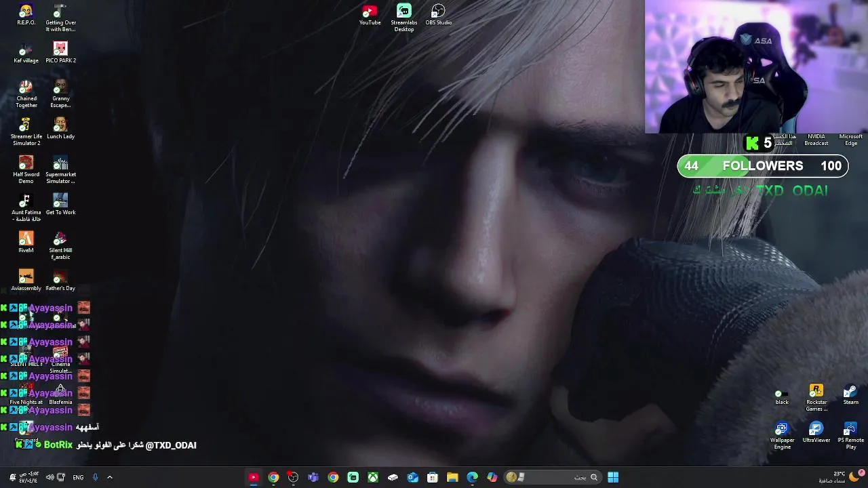Image resolution: width=868 pixels, height=488 pixels.
Task: Switch to Streamlabs Desktop in taskbar
Action: pos(353,477)
